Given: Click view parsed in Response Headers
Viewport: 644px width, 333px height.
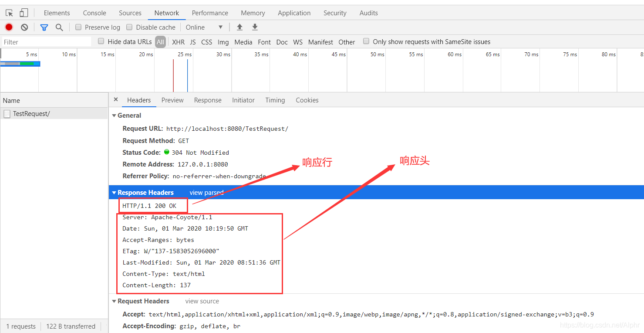Looking at the screenshot, I should click(x=206, y=192).
